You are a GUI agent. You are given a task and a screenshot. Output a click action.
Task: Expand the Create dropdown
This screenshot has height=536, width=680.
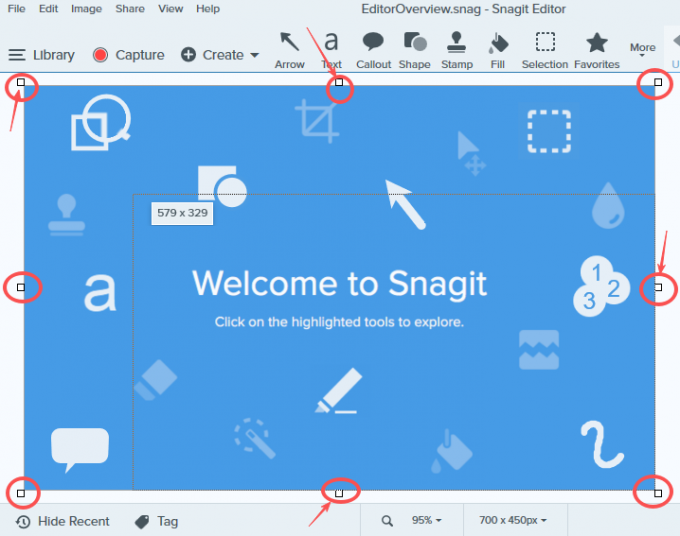[x=220, y=55]
